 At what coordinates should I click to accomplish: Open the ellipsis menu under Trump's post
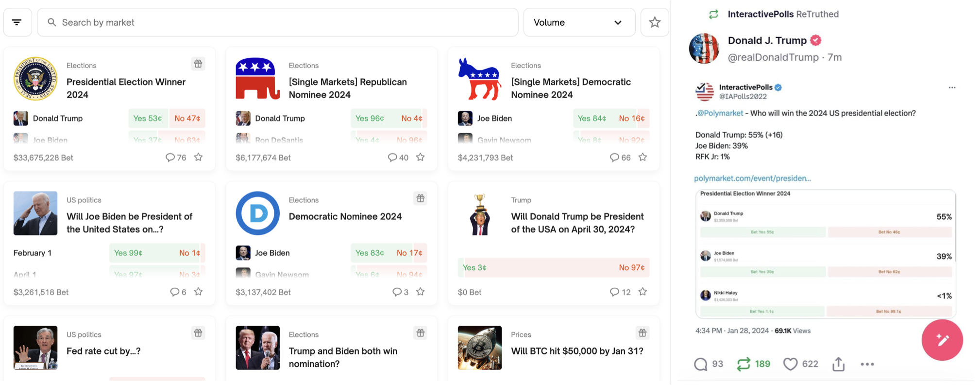coord(867,364)
